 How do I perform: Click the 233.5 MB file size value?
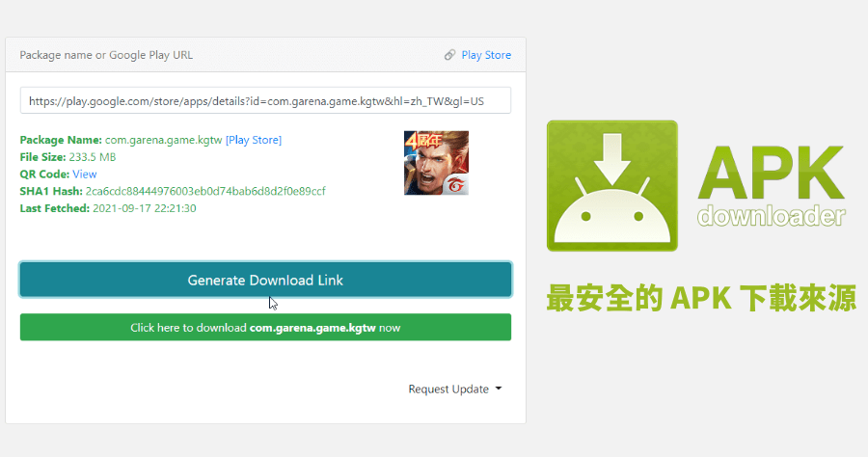(x=93, y=157)
